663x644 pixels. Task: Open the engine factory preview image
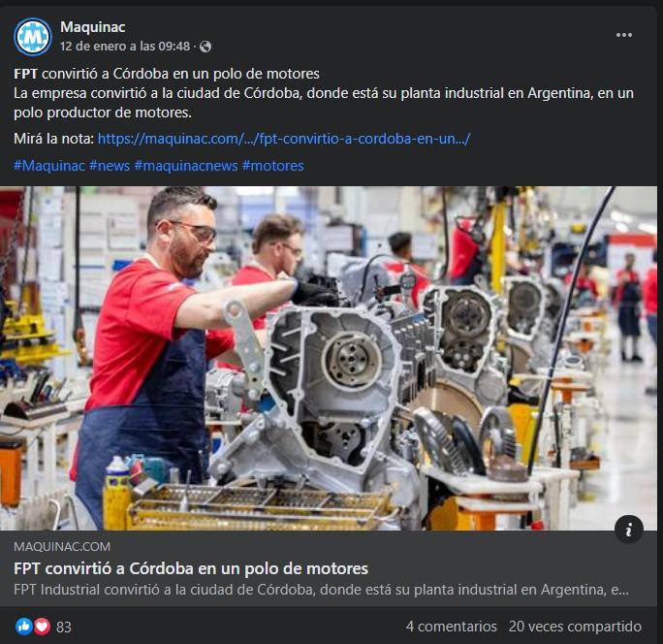pyautogui.click(x=329, y=358)
